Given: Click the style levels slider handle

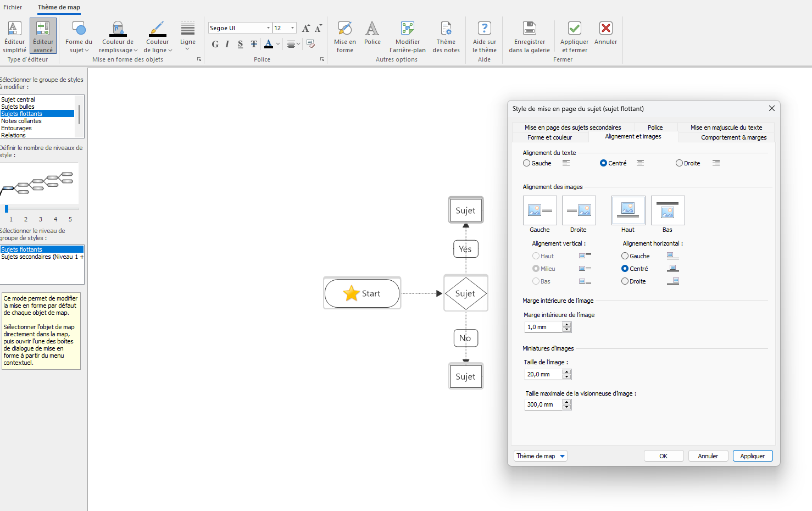Looking at the screenshot, I should pos(7,209).
